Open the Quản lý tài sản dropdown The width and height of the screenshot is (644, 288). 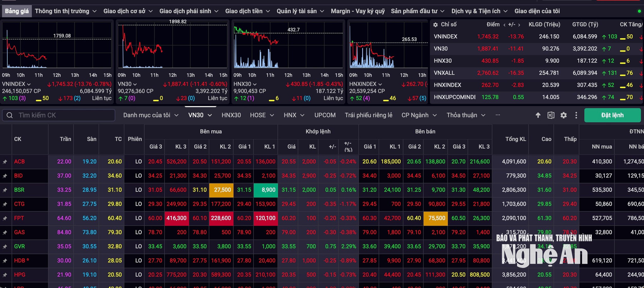300,11
